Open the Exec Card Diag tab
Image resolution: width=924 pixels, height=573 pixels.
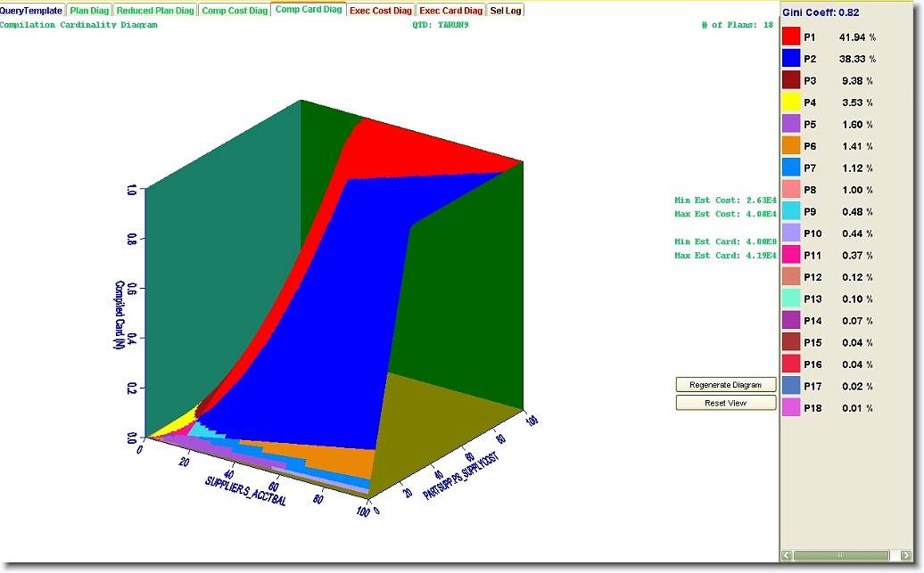[x=450, y=11]
